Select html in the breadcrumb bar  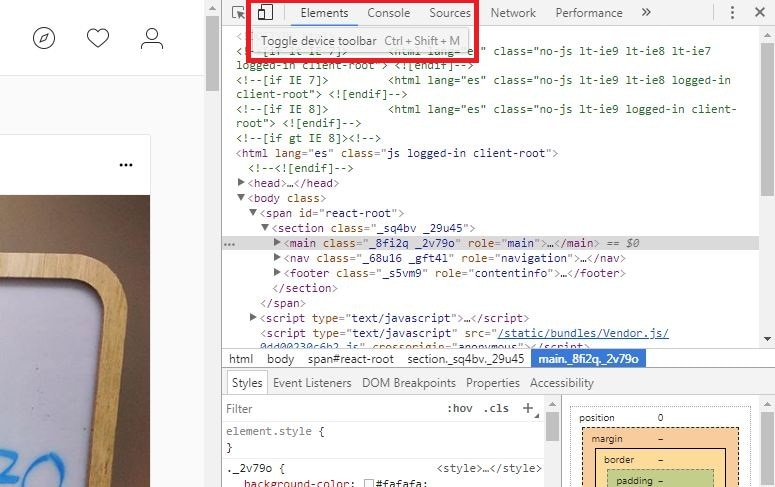(x=241, y=359)
